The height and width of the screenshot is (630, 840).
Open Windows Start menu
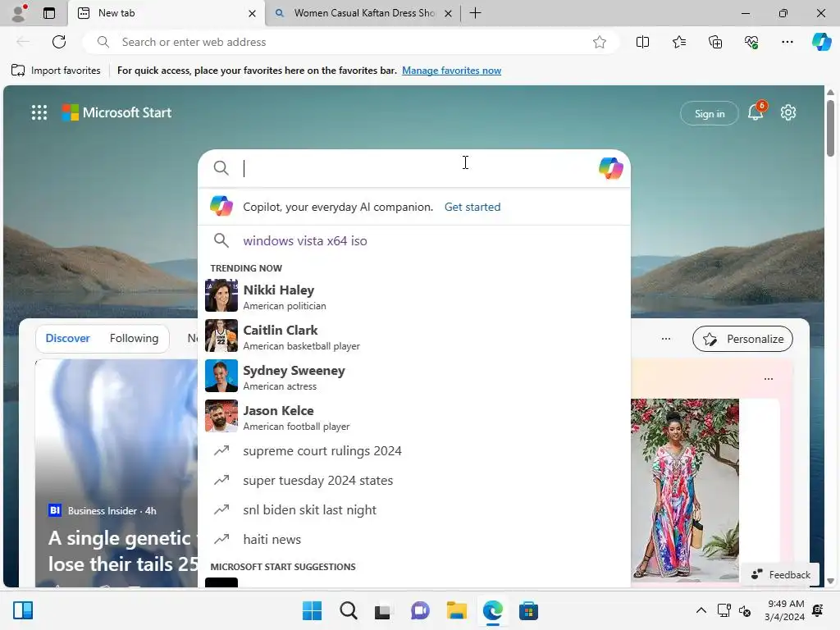click(312, 610)
